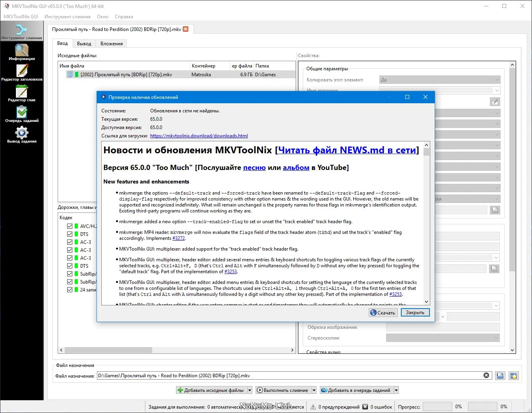
Task: Click the Имя файла column header
Action: click(x=124, y=66)
